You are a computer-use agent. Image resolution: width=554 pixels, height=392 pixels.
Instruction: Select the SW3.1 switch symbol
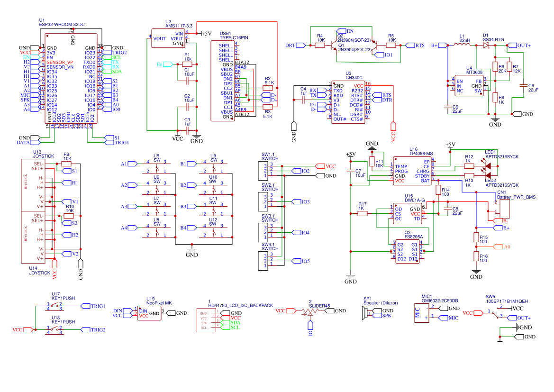(263, 232)
